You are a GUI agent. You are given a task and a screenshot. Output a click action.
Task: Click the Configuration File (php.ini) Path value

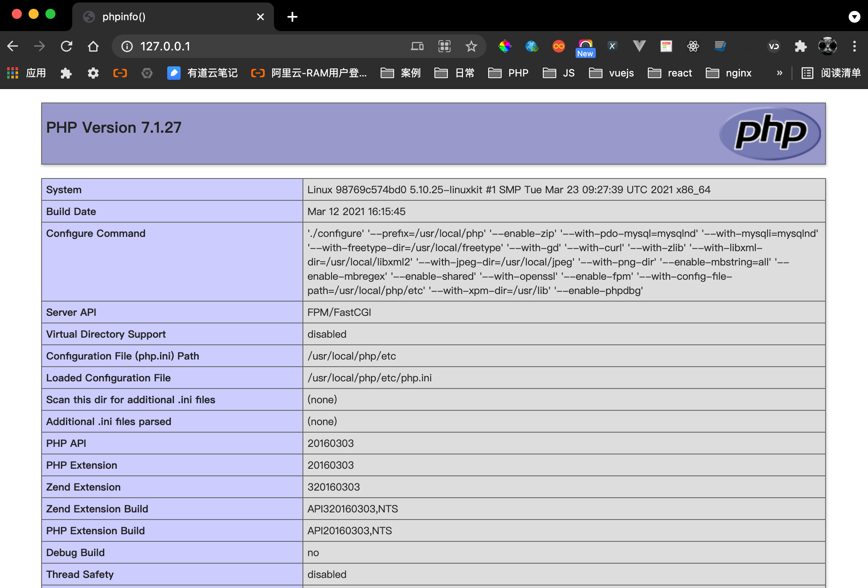pos(352,356)
